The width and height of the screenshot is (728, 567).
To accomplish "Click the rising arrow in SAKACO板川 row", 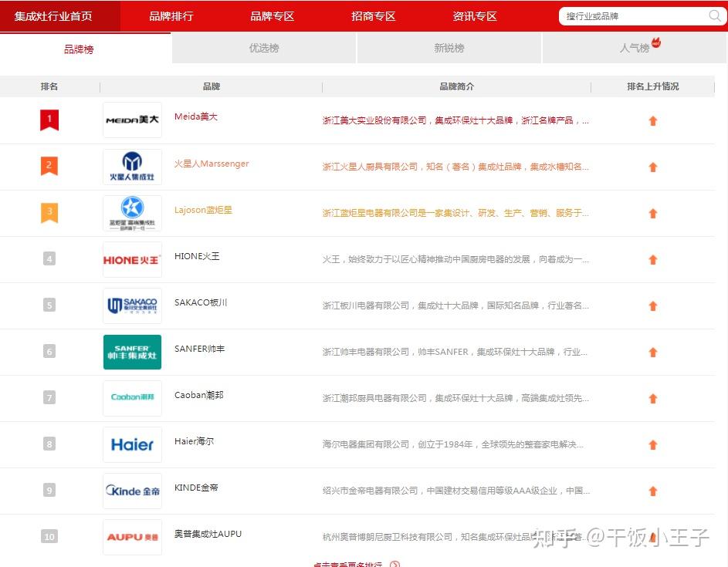I will click(653, 306).
